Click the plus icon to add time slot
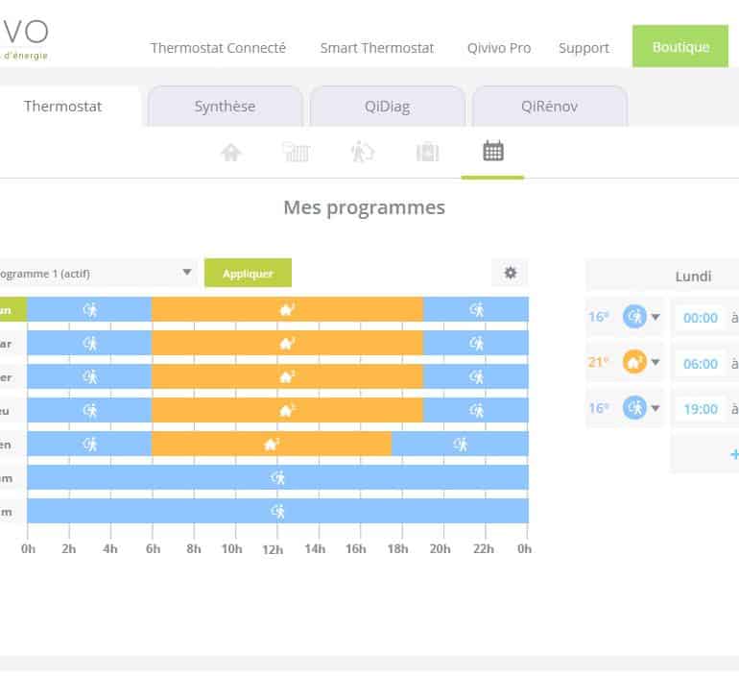 tap(733, 454)
